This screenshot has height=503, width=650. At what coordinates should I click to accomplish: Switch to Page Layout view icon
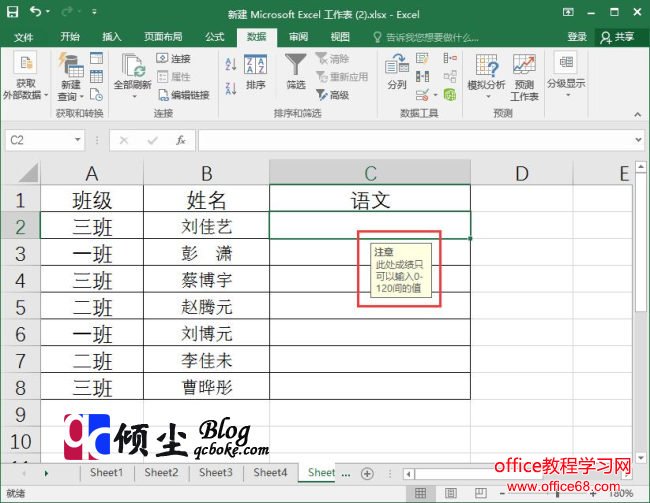coord(451,493)
